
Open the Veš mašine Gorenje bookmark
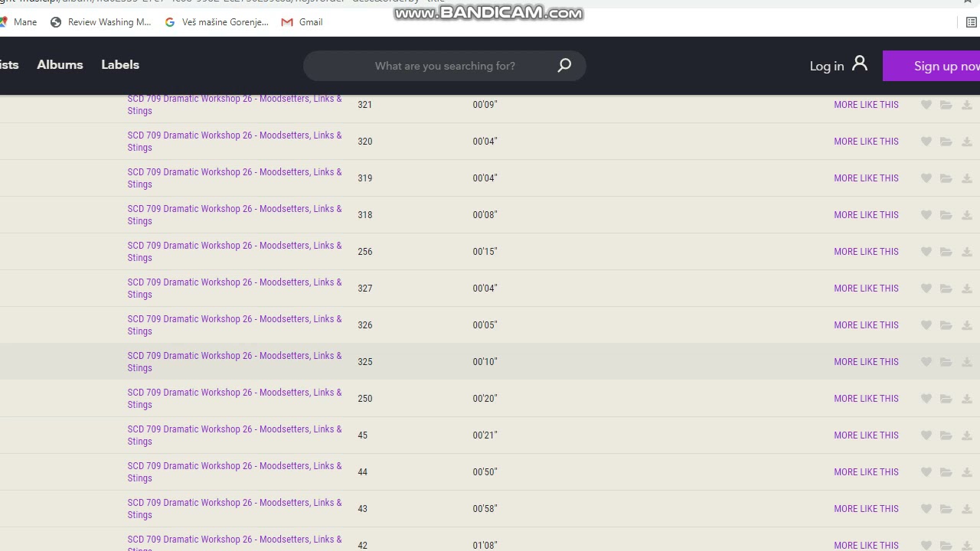tap(217, 22)
